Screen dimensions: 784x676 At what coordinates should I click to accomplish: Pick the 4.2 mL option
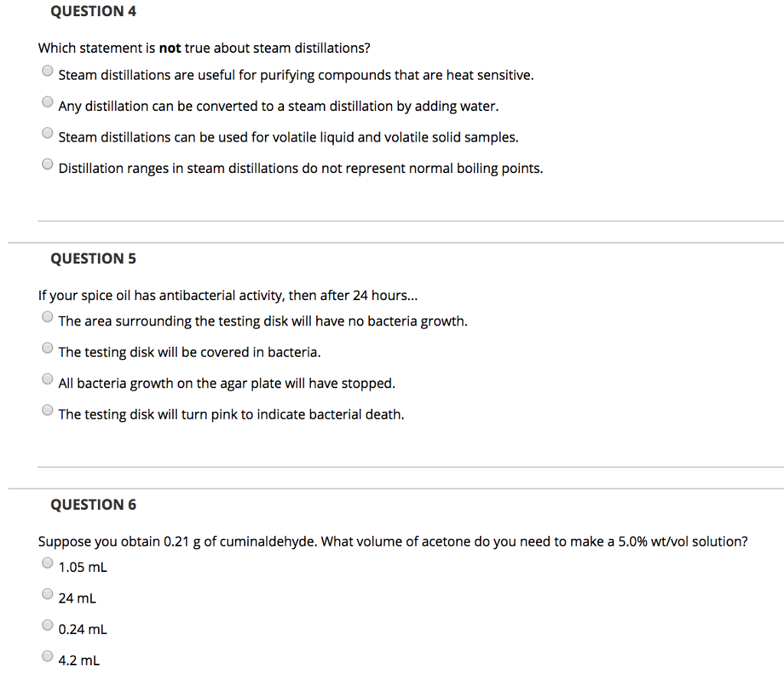(x=47, y=655)
